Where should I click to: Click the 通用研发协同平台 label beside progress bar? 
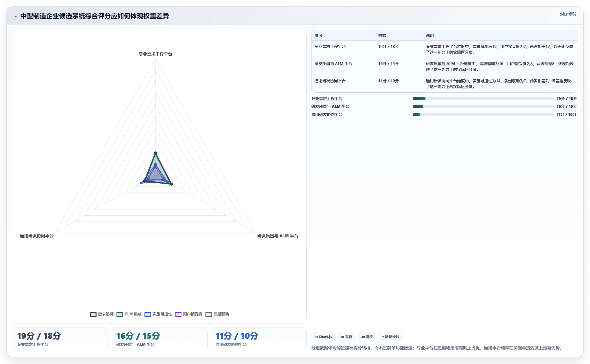coord(327,115)
